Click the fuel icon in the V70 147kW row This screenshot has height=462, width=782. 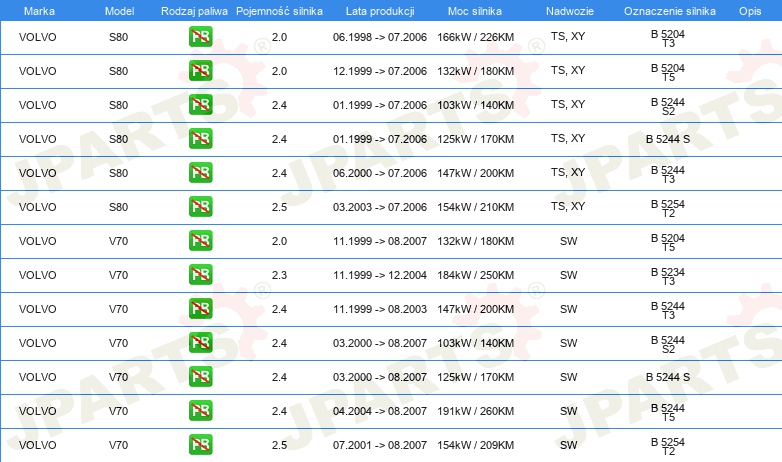click(x=200, y=308)
